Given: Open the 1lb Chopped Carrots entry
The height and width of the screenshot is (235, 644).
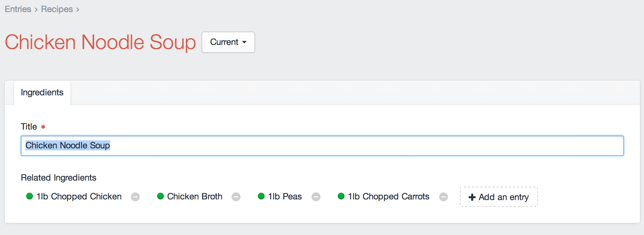Looking at the screenshot, I should (x=388, y=196).
